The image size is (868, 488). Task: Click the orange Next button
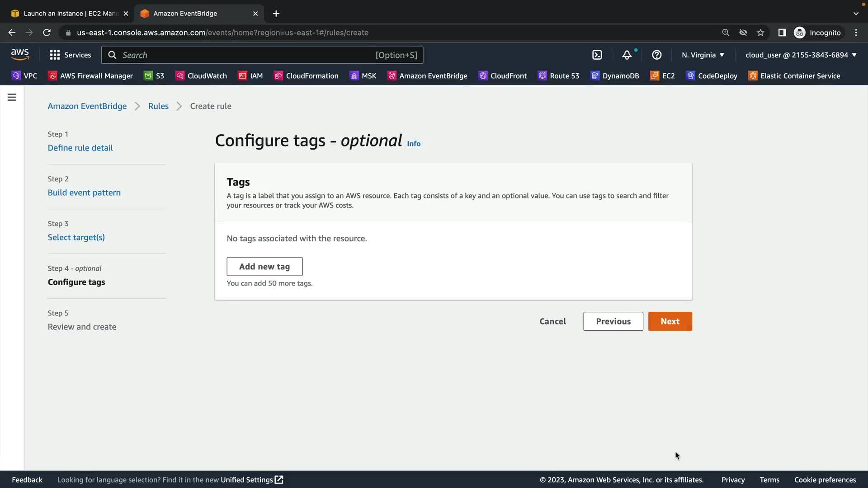[670, 321]
